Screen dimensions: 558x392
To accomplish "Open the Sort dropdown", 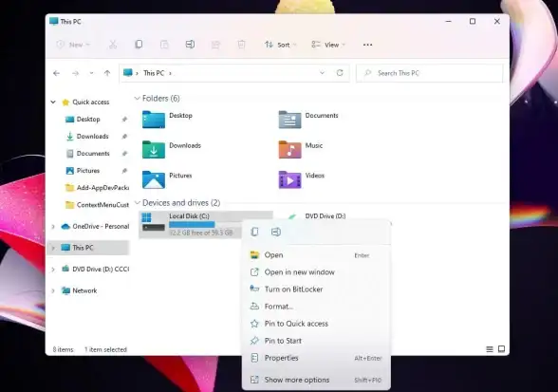I will click(280, 45).
